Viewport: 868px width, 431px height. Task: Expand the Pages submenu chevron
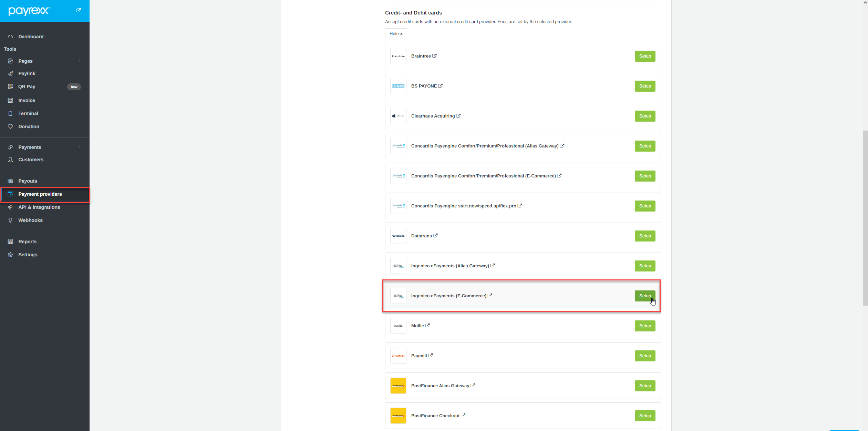pos(80,61)
